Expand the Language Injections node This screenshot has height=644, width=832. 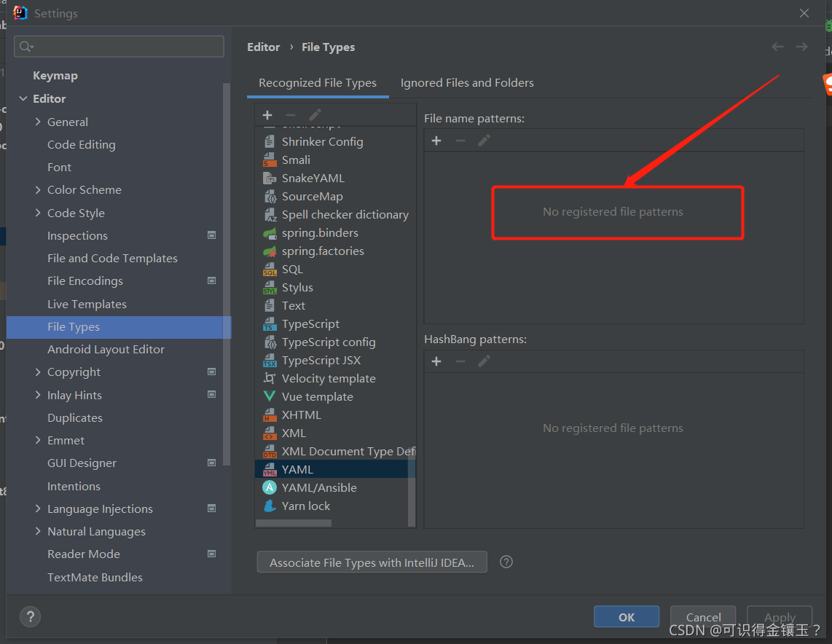click(38, 508)
